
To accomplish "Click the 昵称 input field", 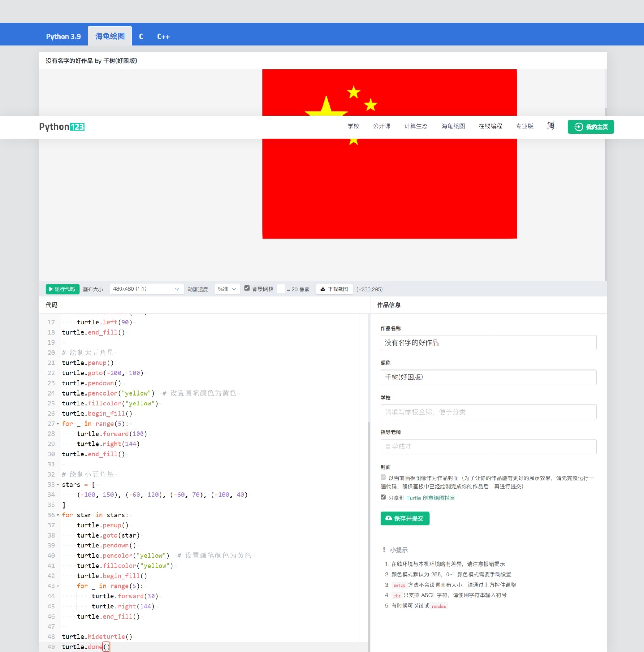I will pyautogui.click(x=488, y=377).
